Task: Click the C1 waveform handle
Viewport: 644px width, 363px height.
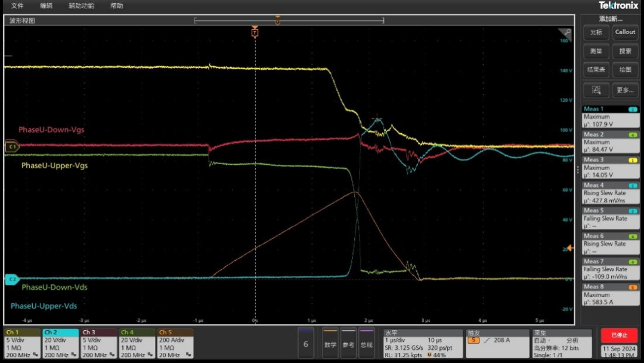Action: (12, 146)
